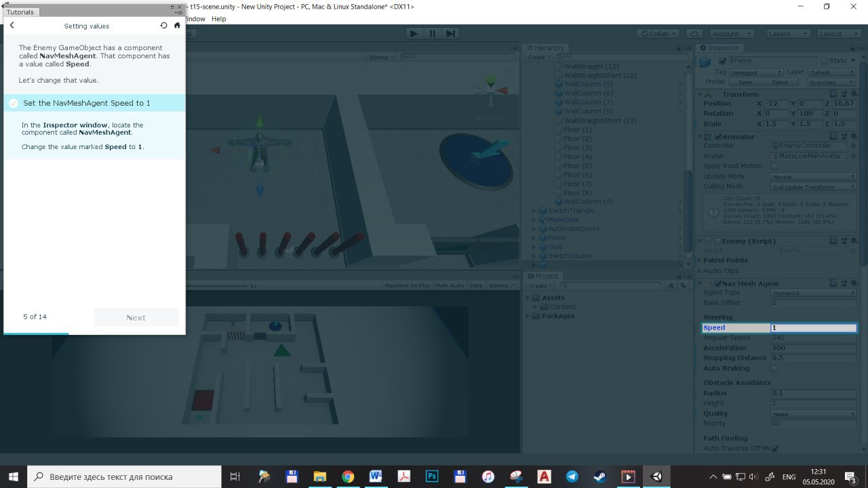Toggle the Enemy (Script) enabled checkbox
This screenshot has width=868, height=488.
718,241
